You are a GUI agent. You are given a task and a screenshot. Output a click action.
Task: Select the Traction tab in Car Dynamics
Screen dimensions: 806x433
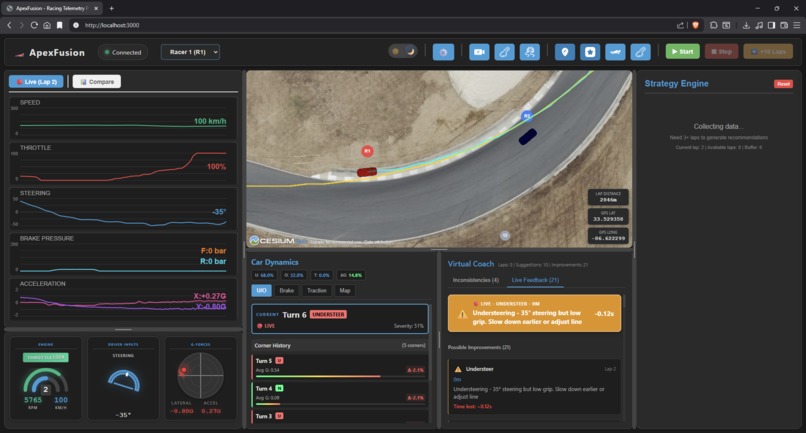[317, 291]
